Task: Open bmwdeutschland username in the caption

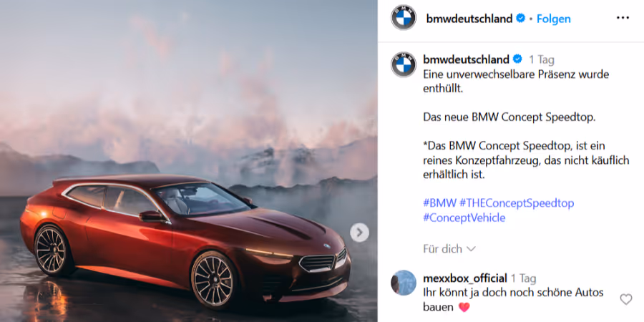Action: [466, 59]
